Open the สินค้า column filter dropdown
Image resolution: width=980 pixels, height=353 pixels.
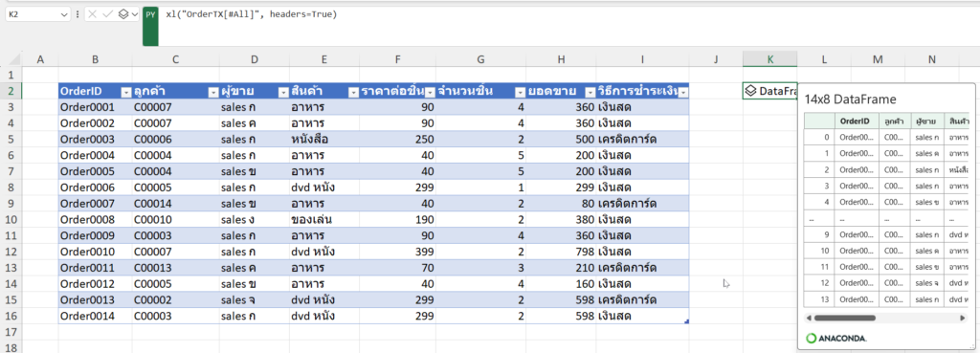(x=353, y=92)
